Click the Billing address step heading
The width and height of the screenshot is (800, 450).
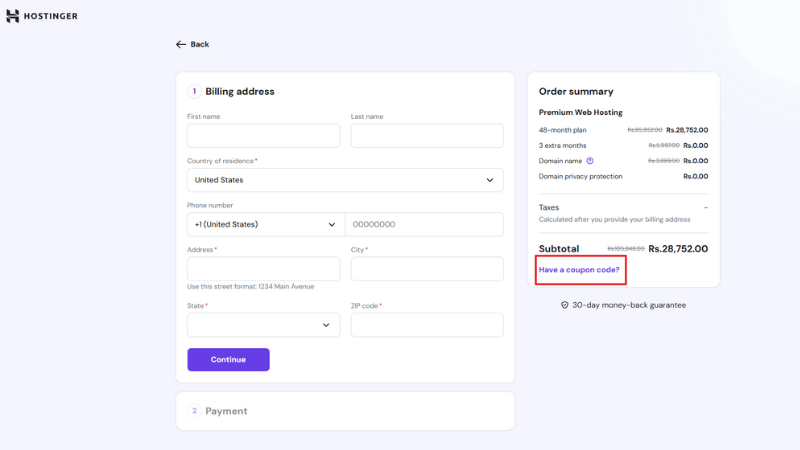pos(240,91)
